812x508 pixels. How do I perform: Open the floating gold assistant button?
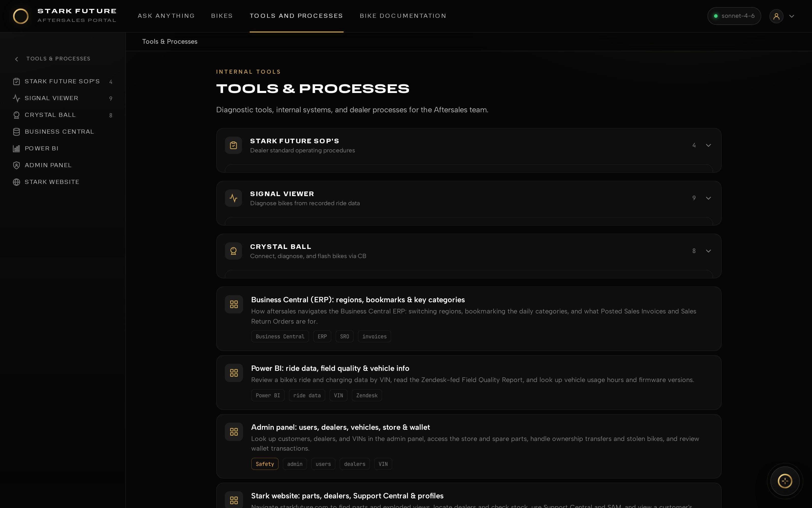(x=785, y=481)
